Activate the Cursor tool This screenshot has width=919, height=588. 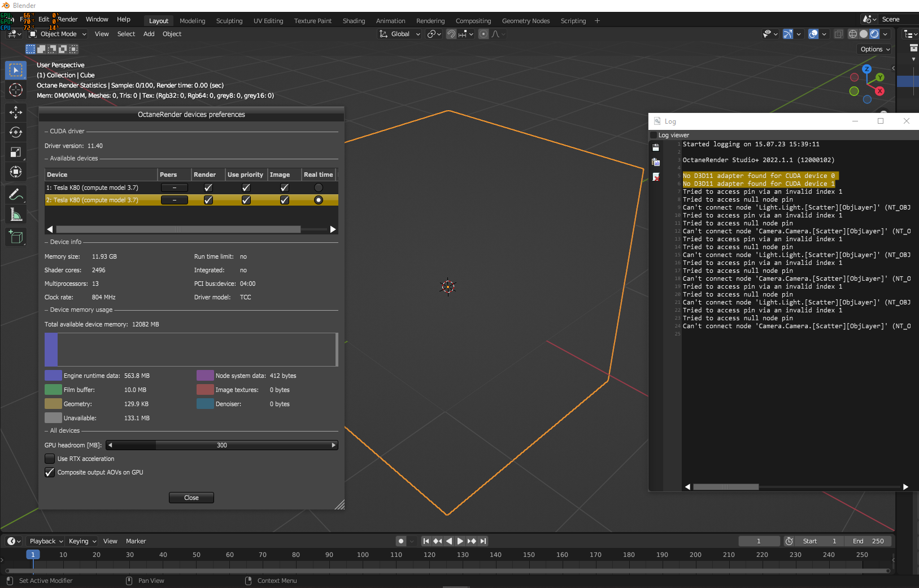(x=16, y=90)
